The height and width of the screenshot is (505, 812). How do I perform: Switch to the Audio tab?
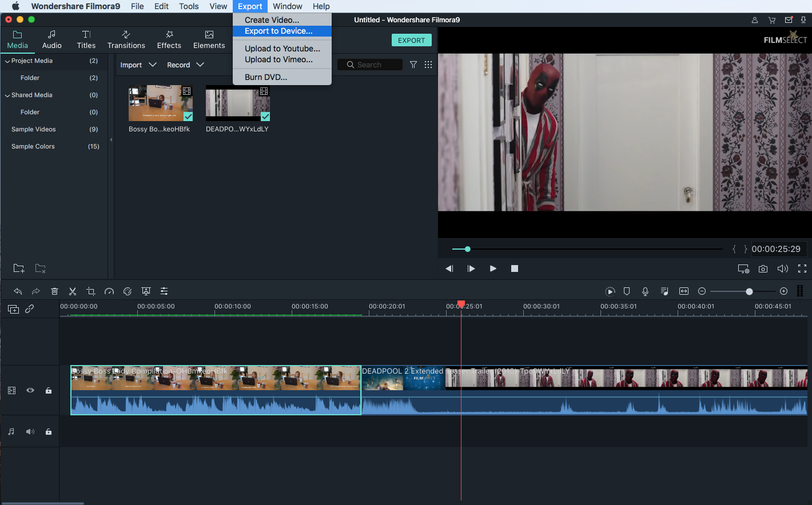click(52, 40)
